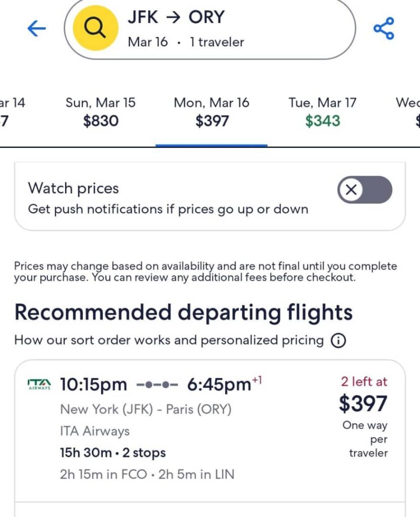Tap the info icon beside personalized pricing
This screenshot has width=420, height=517.
pyautogui.click(x=338, y=341)
